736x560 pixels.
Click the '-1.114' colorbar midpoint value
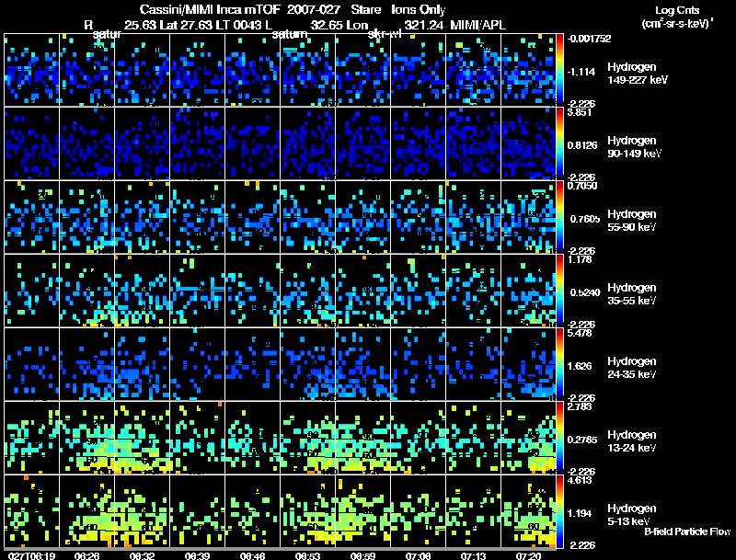point(581,72)
